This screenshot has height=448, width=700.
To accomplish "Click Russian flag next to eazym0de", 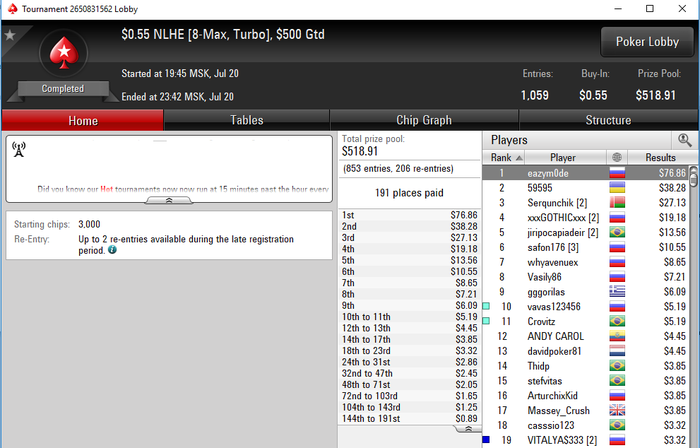I will coord(617,173).
